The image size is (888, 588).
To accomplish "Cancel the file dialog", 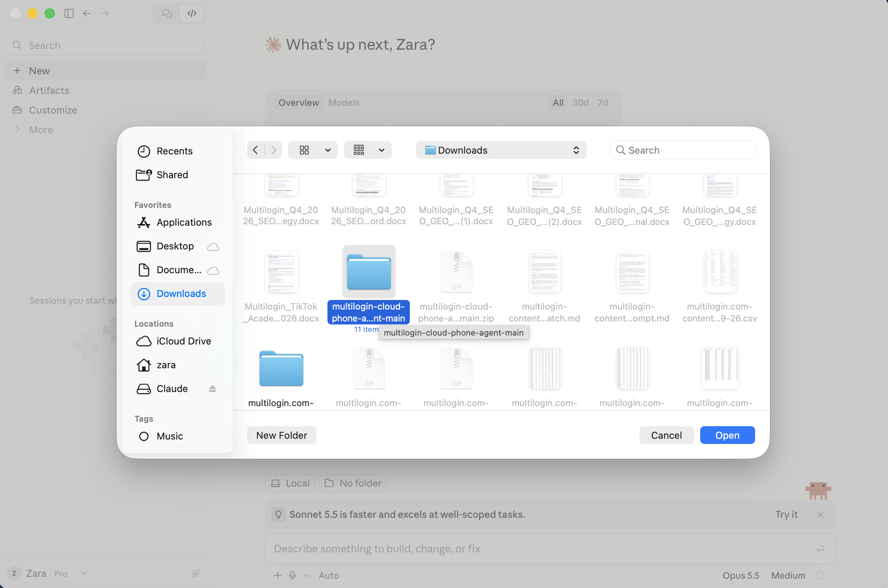I will (x=666, y=435).
